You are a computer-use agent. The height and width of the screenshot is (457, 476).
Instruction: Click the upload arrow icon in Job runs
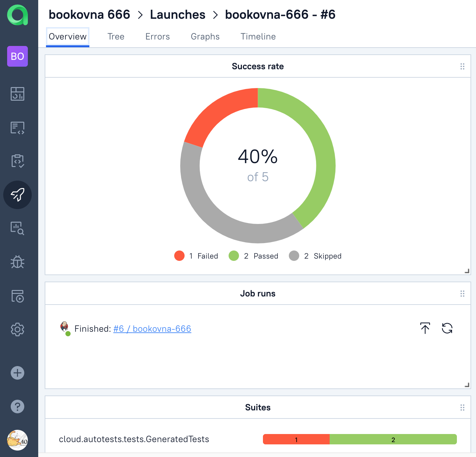425,328
